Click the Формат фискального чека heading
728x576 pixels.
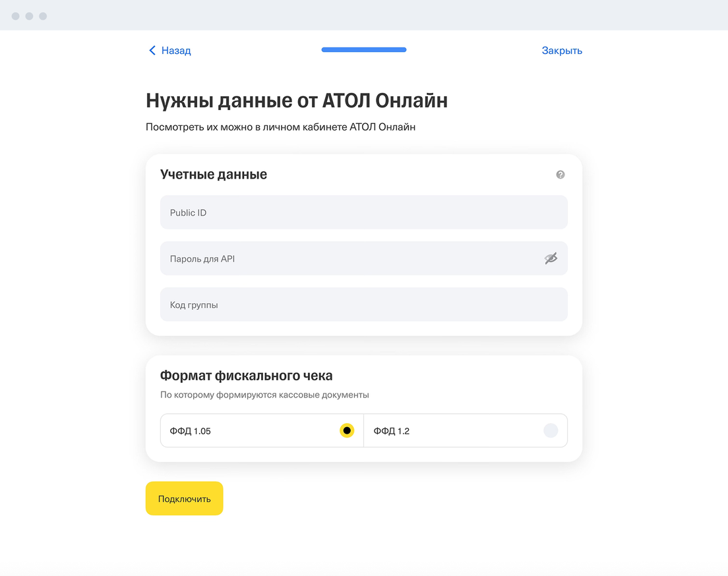tap(246, 376)
